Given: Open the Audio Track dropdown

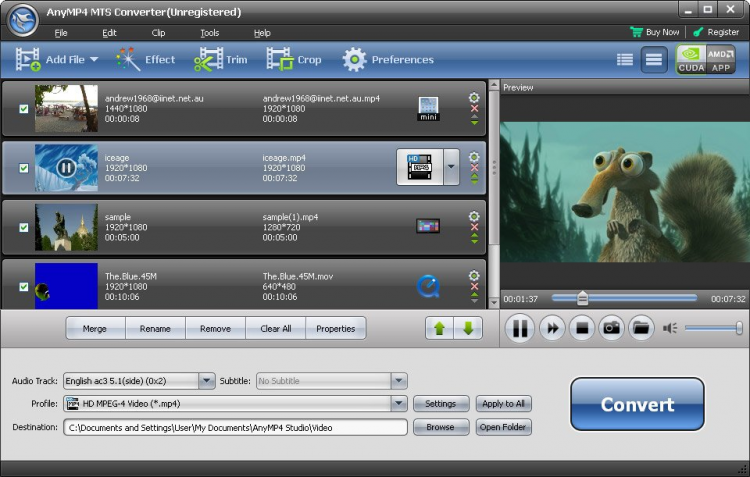Looking at the screenshot, I should tap(206, 381).
